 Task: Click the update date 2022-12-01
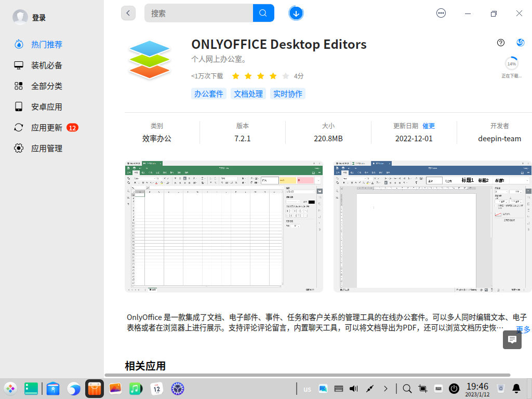pos(414,139)
